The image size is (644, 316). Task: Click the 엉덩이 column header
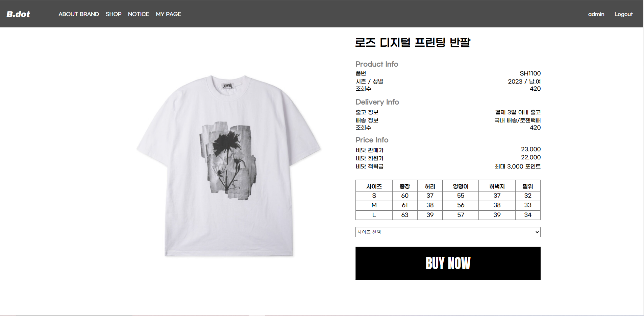click(x=461, y=186)
